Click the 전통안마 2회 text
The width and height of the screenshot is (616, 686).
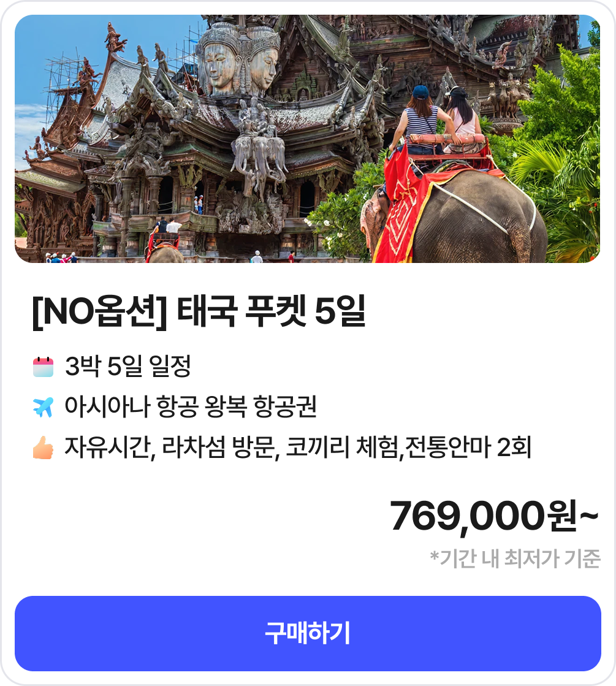pyautogui.click(x=468, y=447)
